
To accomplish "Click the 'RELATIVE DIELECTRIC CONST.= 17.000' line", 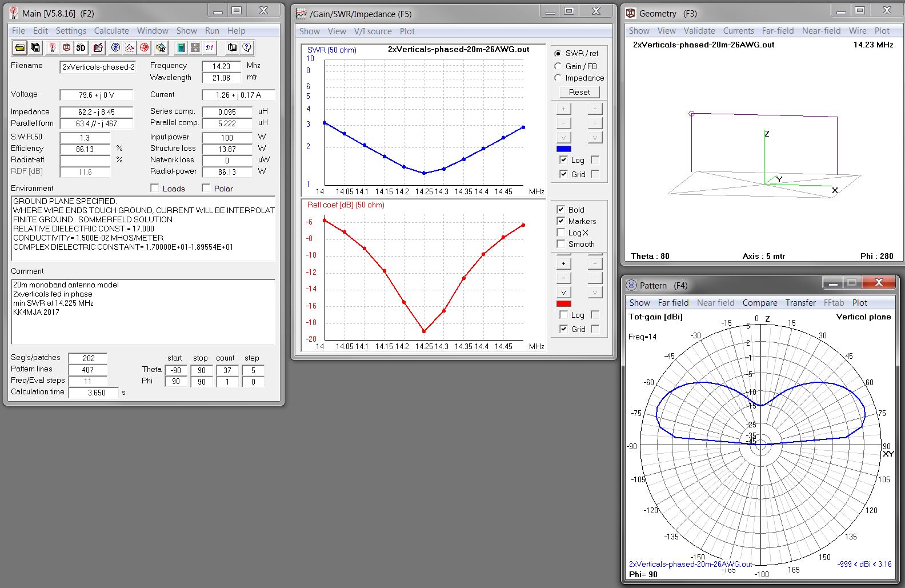I will pyautogui.click(x=83, y=229).
